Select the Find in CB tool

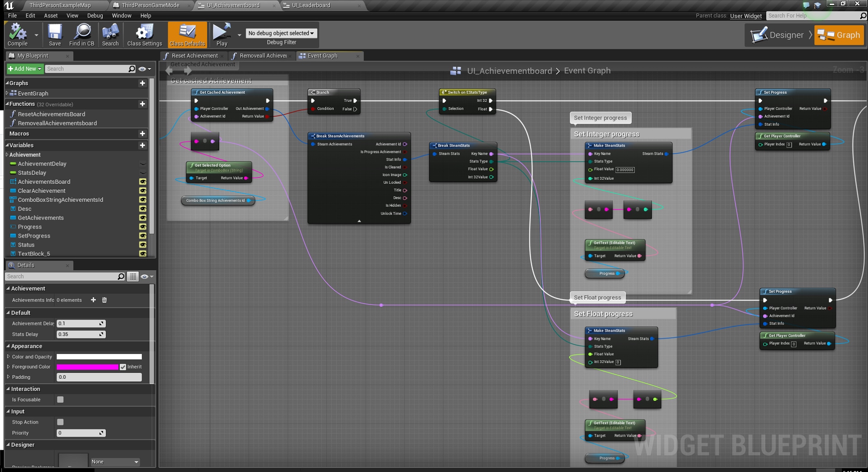[81, 34]
